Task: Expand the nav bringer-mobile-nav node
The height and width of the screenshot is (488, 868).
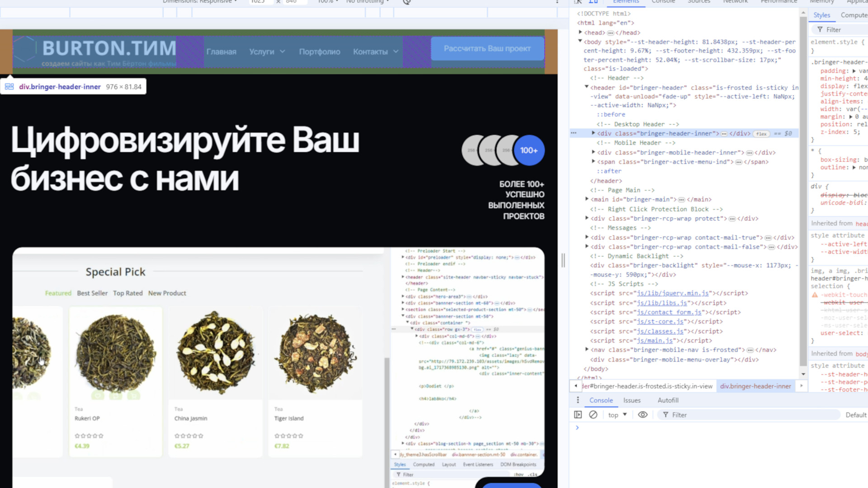Action: (587, 350)
